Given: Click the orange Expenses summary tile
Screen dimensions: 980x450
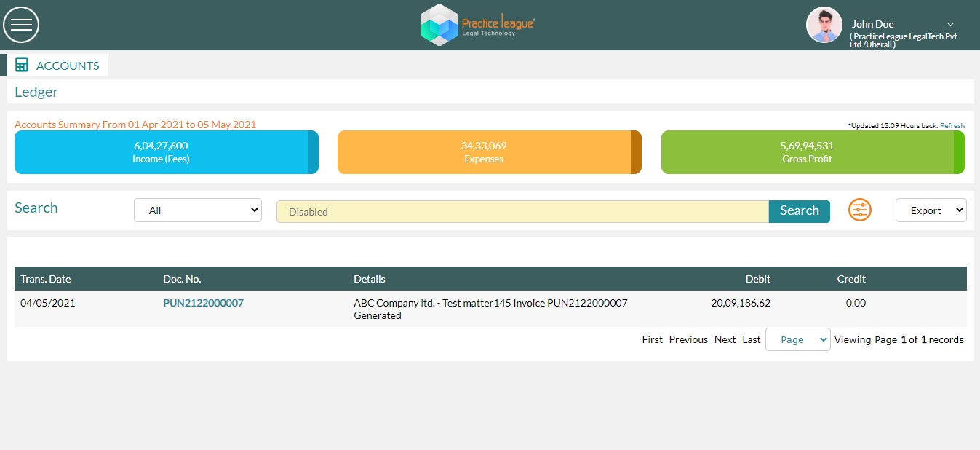Looking at the screenshot, I should 490,152.
